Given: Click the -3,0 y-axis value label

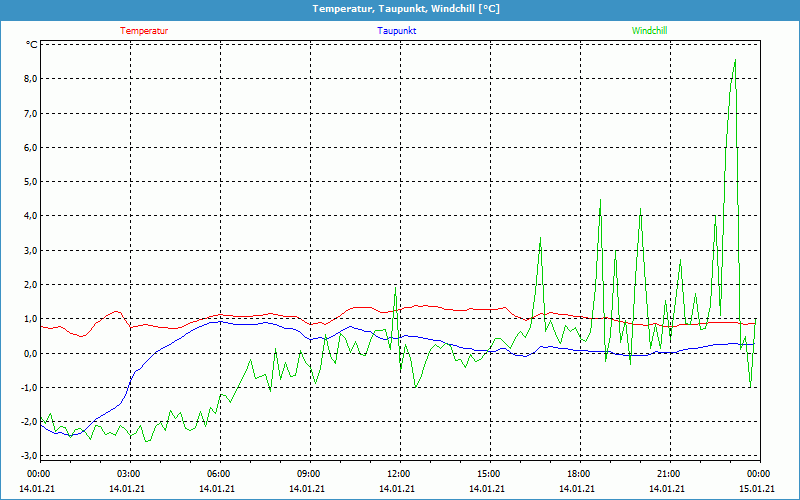Looking at the screenshot, I should [29, 457].
